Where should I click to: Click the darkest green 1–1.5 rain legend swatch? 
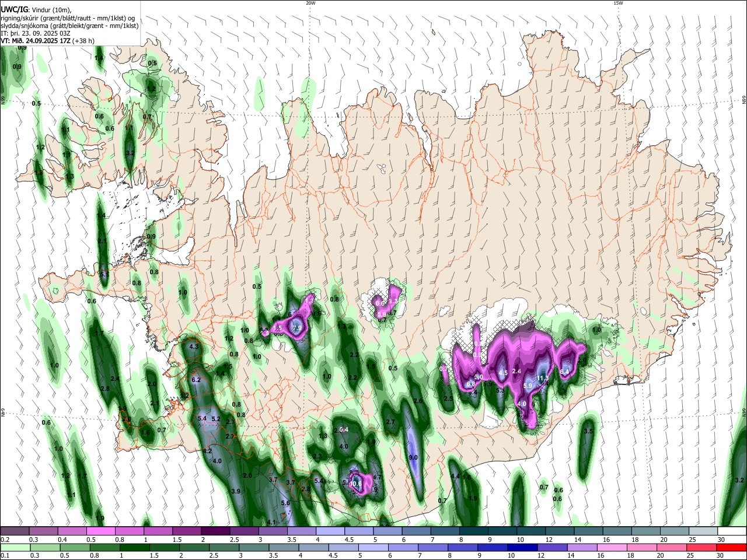[x=134, y=548]
